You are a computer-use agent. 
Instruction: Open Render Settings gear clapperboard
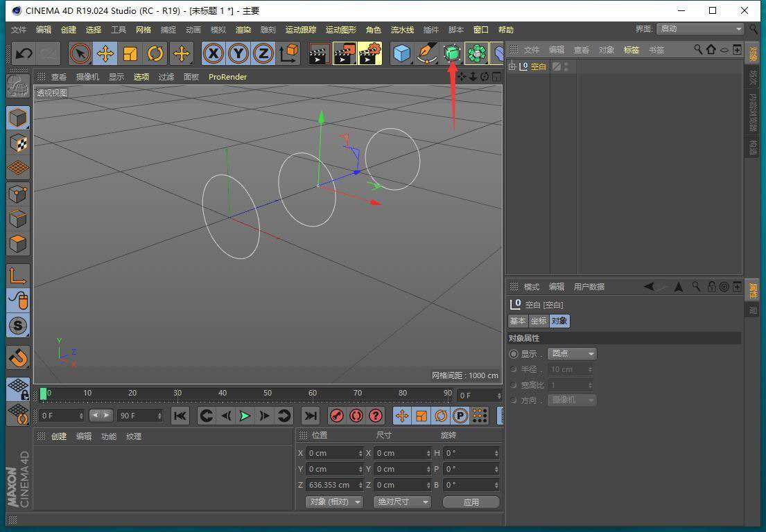coord(369,53)
